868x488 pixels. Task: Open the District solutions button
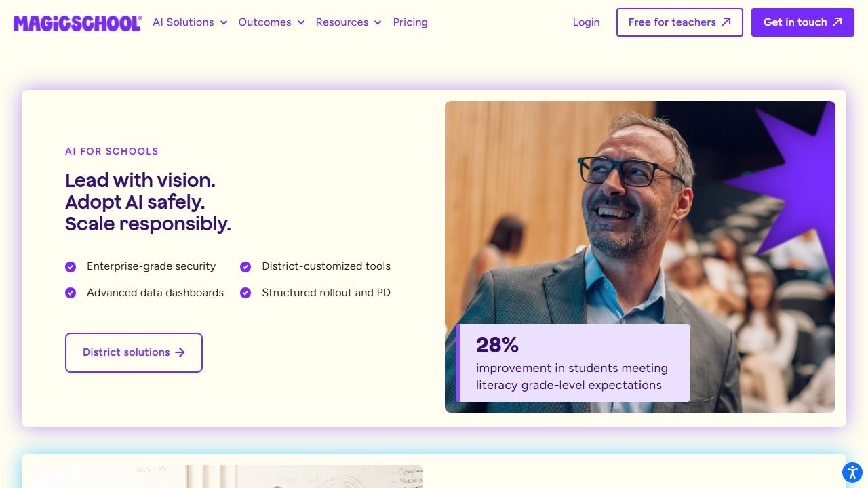pos(134,352)
